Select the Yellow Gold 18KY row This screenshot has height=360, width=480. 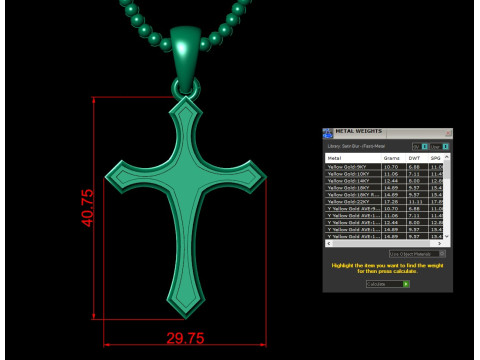(x=384, y=188)
